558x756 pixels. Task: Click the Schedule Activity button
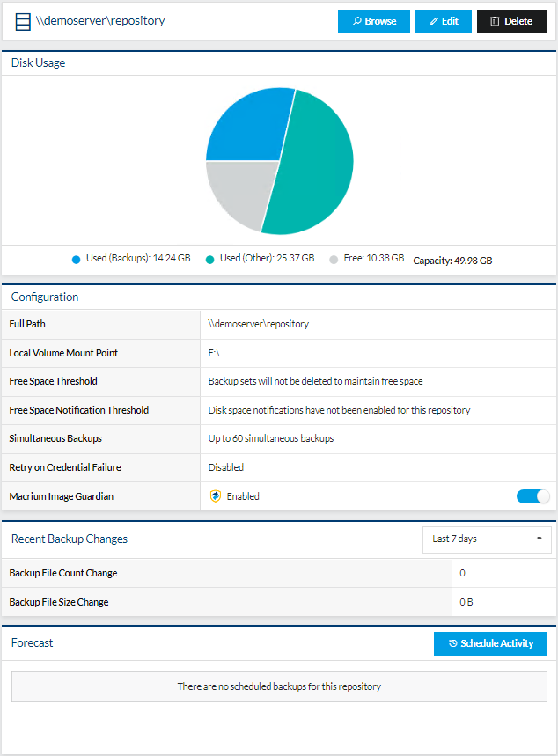coord(490,643)
